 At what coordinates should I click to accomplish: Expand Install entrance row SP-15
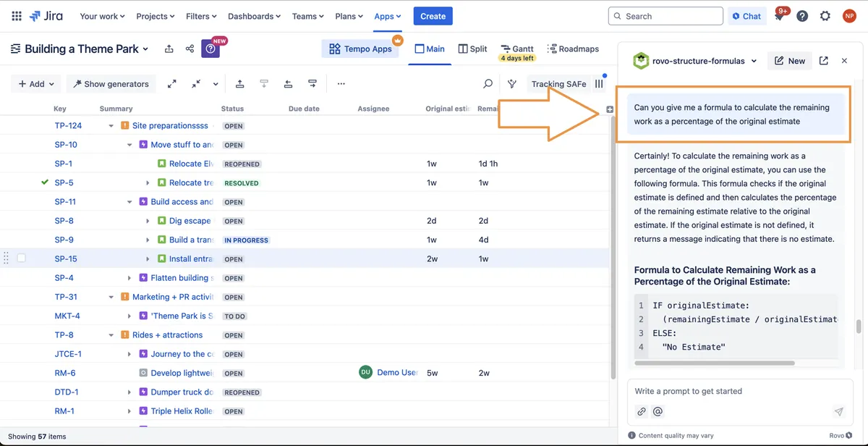pyautogui.click(x=148, y=258)
